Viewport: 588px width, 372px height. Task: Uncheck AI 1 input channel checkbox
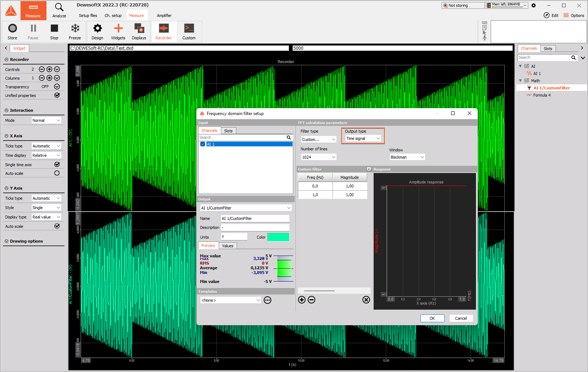click(x=203, y=144)
